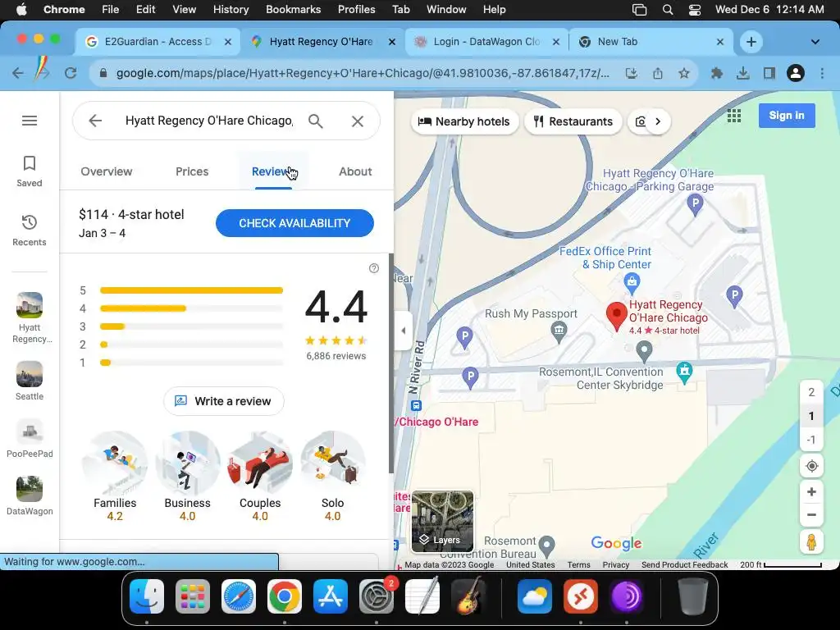The image size is (840, 630).
Task: Select the Business traveler type
Action: pyautogui.click(x=188, y=477)
